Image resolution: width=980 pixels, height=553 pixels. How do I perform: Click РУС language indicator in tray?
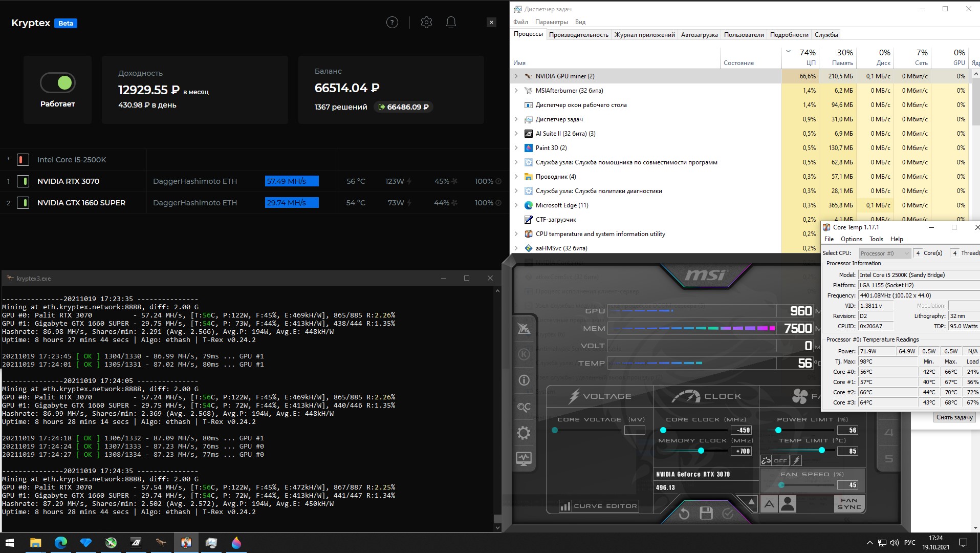[910, 543]
